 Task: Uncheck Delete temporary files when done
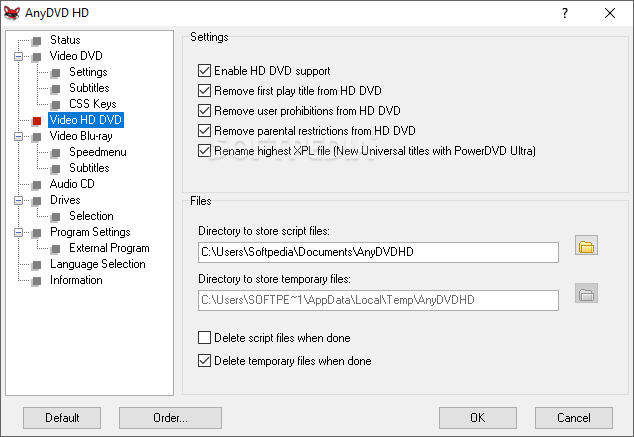(205, 361)
